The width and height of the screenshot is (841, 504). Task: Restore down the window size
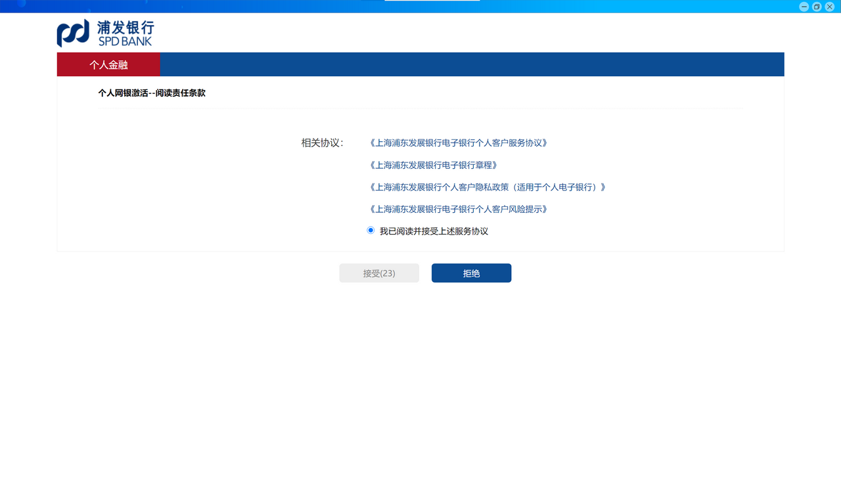point(817,7)
